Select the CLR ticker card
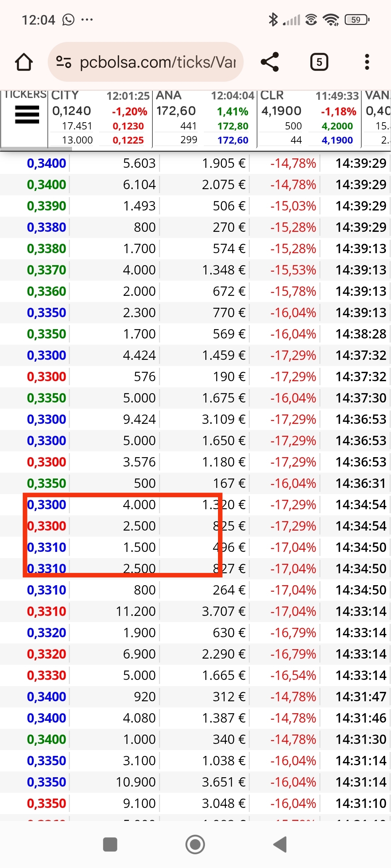This screenshot has width=391, height=868. (309, 119)
